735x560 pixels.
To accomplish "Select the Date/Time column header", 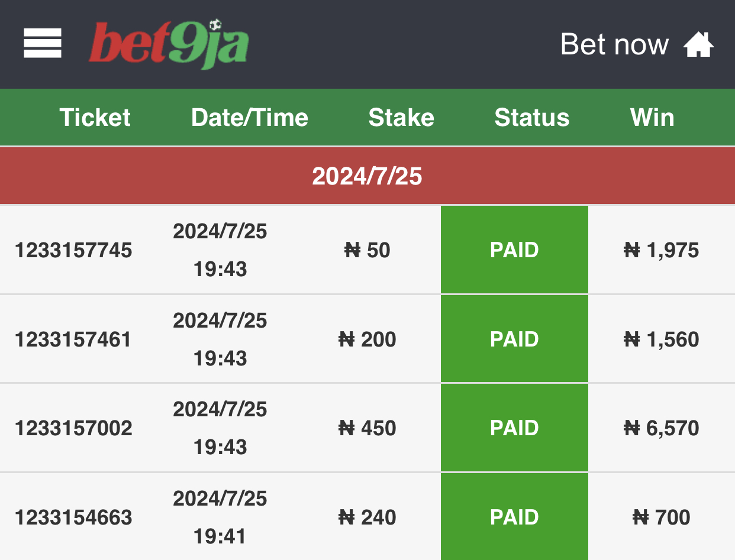I will click(x=250, y=117).
